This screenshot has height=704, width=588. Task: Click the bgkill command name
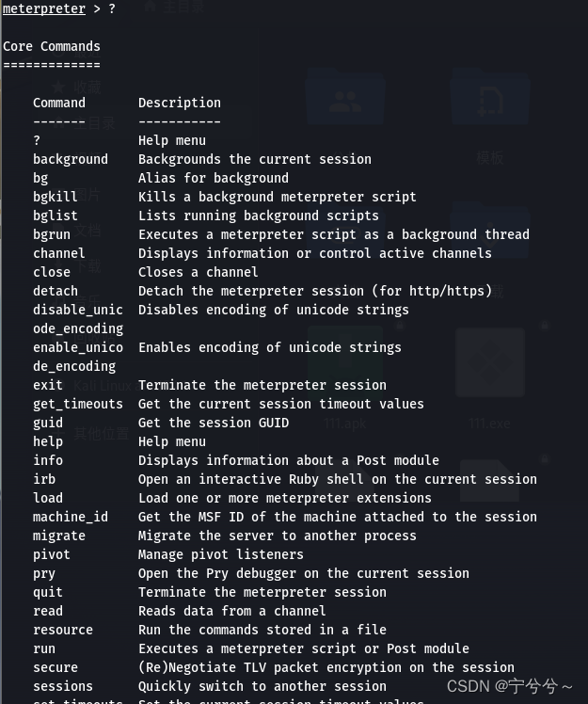click(x=56, y=197)
